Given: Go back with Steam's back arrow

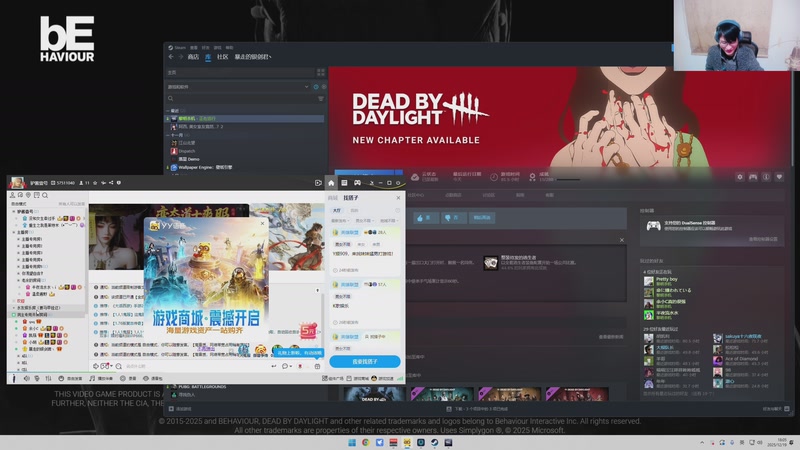Looking at the screenshot, I should coord(171,57).
